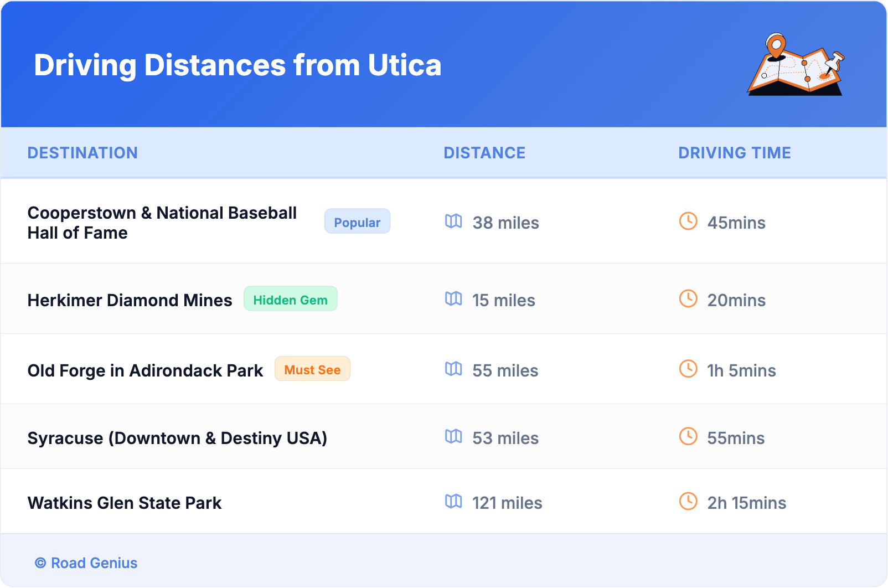This screenshot has width=888, height=588.
Task: Select the Hidden Gem badge
Action: (x=290, y=300)
